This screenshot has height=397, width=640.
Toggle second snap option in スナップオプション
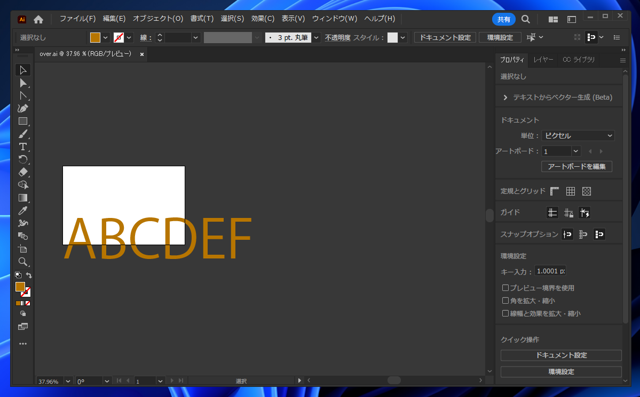point(583,234)
